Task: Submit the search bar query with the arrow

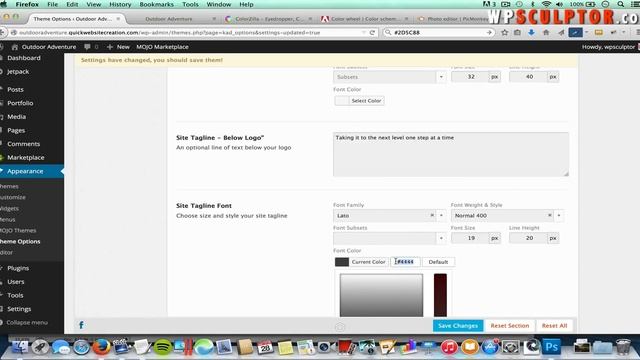Action: [x=489, y=32]
